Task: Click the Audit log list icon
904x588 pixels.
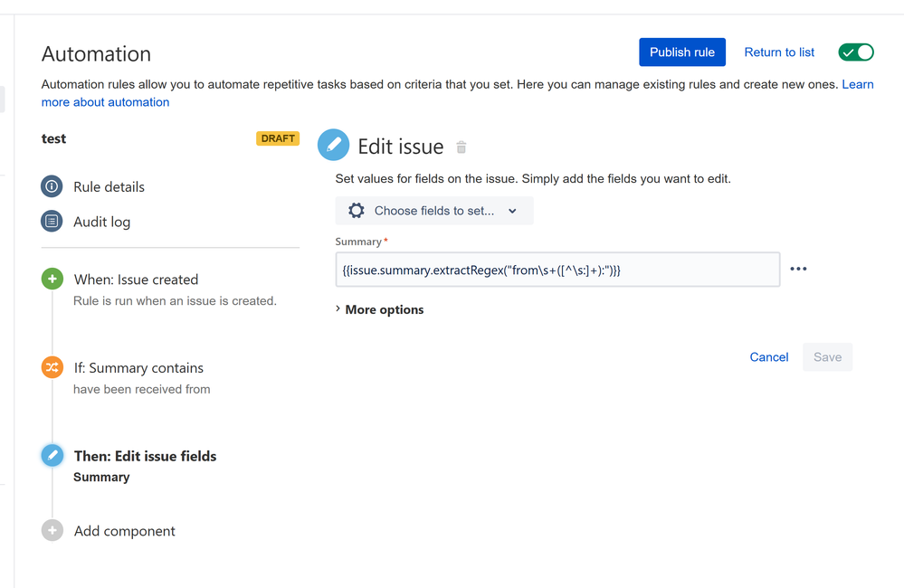Action: click(x=52, y=221)
